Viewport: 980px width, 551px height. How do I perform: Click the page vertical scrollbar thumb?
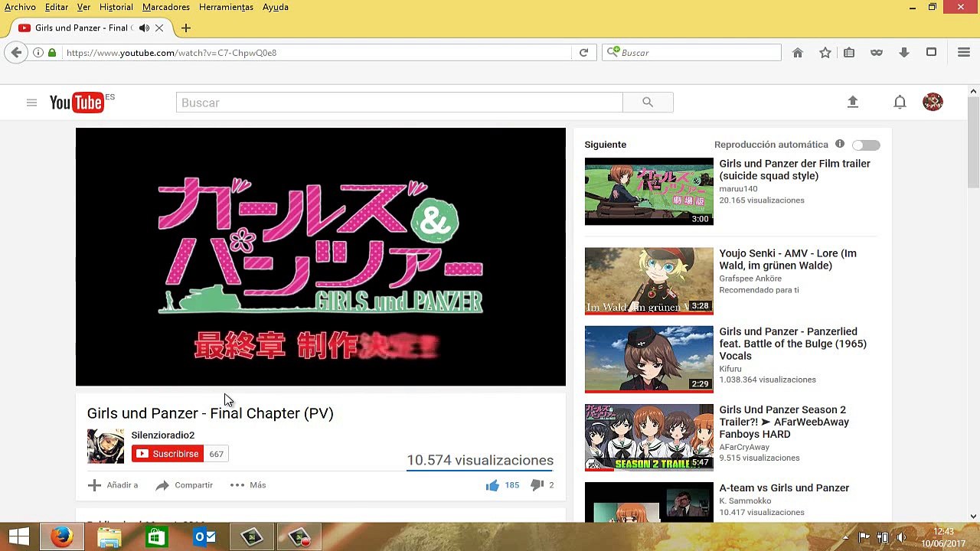pos(973,142)
